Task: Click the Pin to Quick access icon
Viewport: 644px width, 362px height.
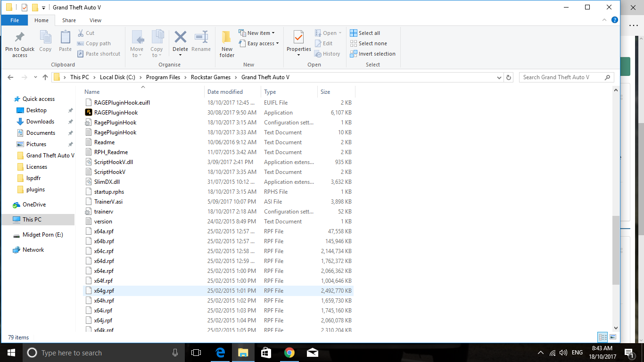Action: pos(19,38)
